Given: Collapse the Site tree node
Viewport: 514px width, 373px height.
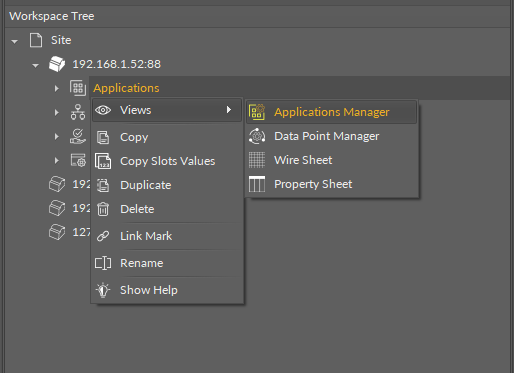Looking at the screenshot, I should pyautogui.click(x=14, y=42).
